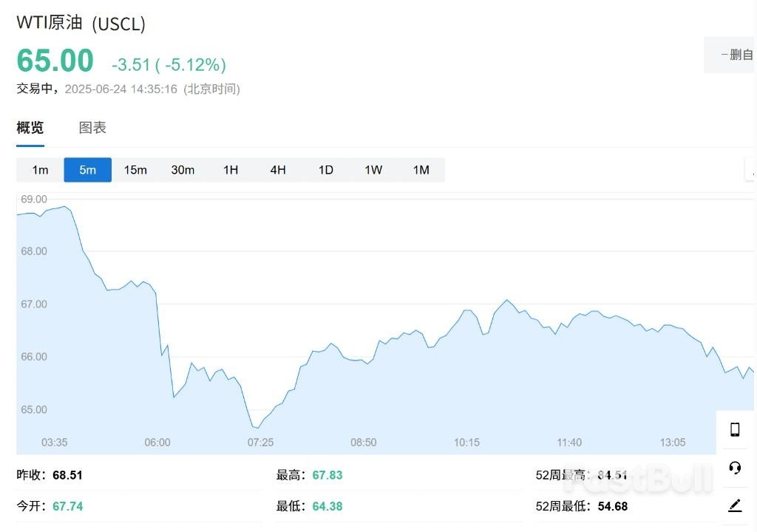757x532 pixels.
Task: Click the headset customer service icon
Action: point(735,468)
